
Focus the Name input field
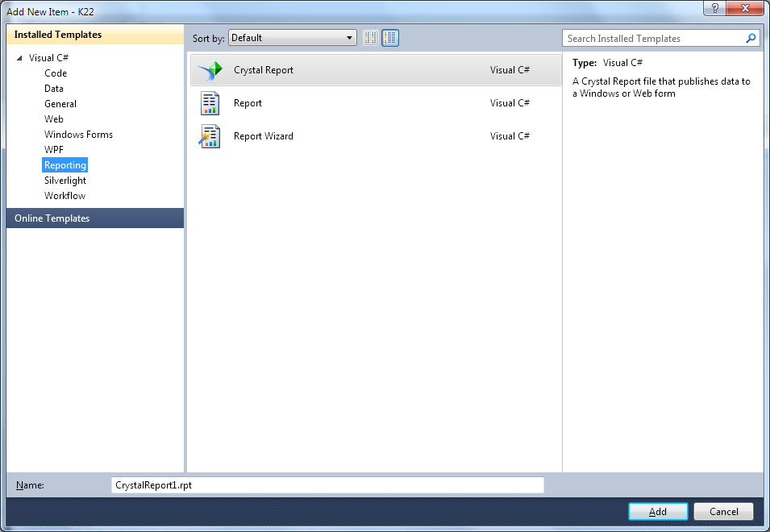click(327, 485)
